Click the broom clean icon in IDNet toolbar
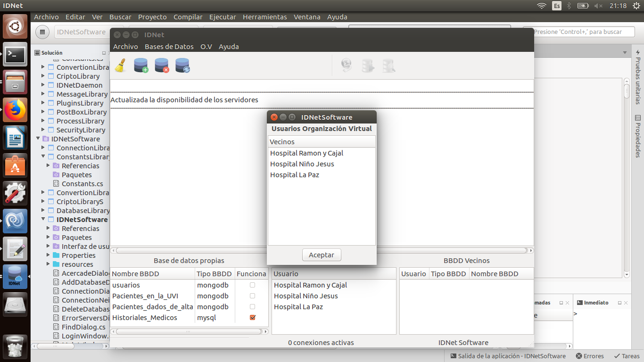This screenshot has height=362, width=644. tap(121, 66)
